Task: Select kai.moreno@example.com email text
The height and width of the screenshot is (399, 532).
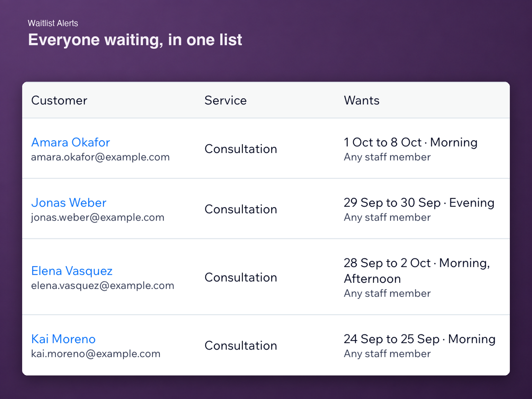Action: (x=96, y=354)
